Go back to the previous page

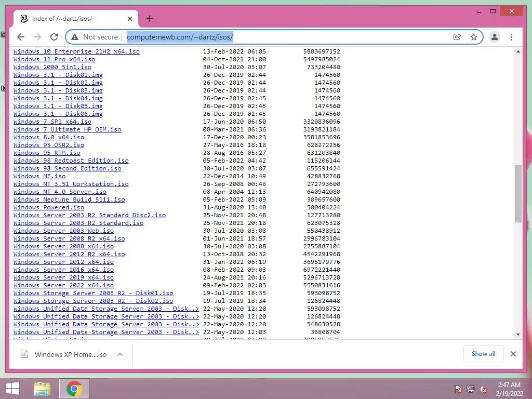click(21, 37)
